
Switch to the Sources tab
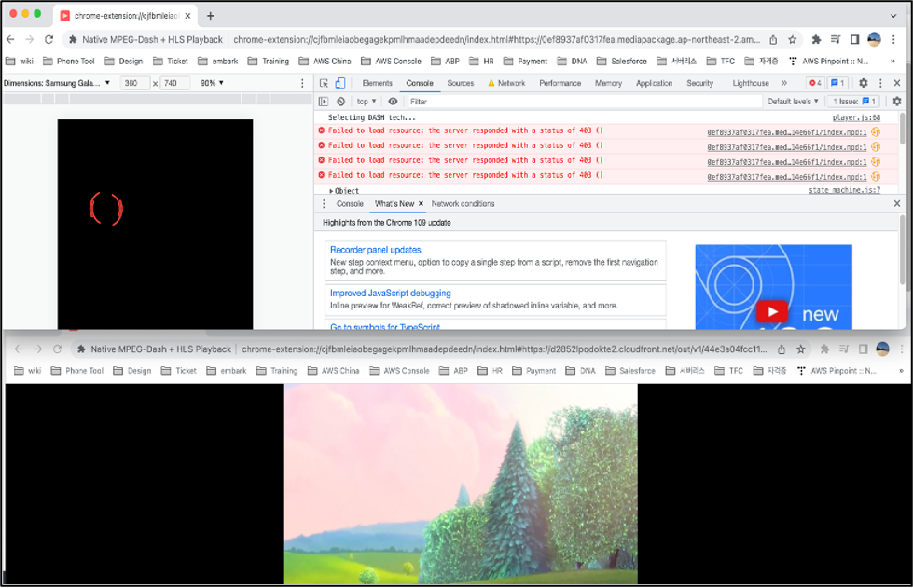point(461,83)
